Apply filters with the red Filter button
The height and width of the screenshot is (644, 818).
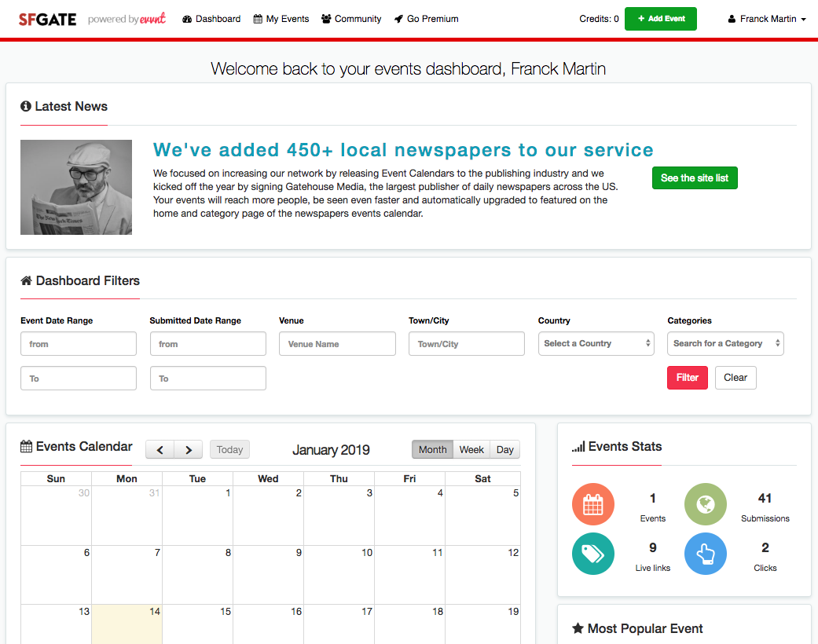[688, 378]
